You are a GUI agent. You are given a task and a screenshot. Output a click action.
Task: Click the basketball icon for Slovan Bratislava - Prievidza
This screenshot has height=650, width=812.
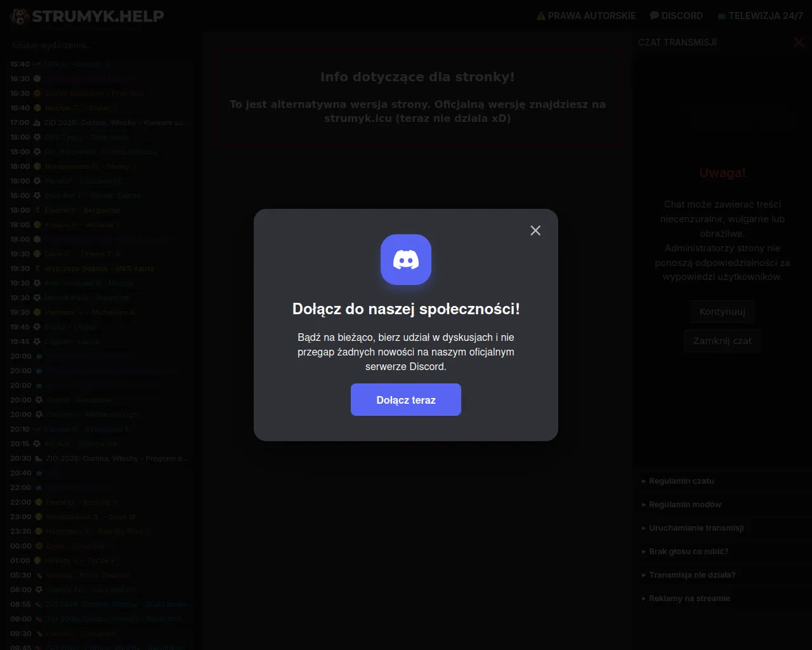click(37, 93)
